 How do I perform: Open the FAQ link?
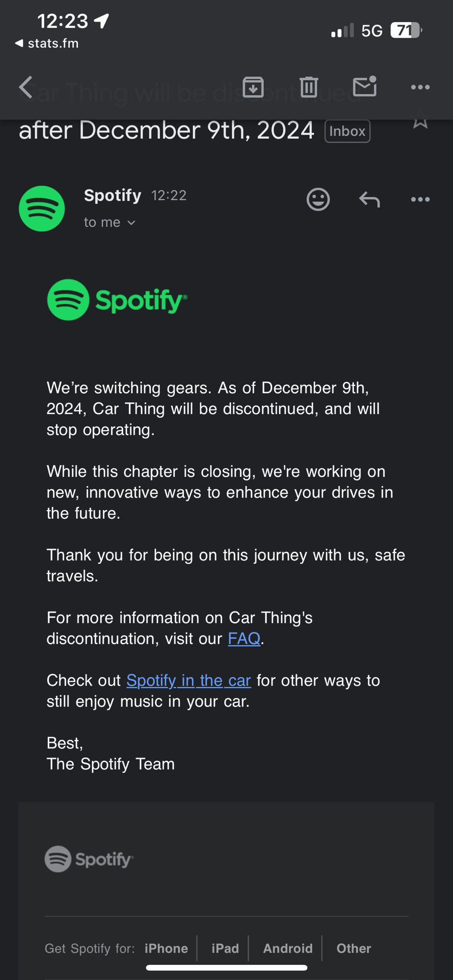(x=244, y=638)
